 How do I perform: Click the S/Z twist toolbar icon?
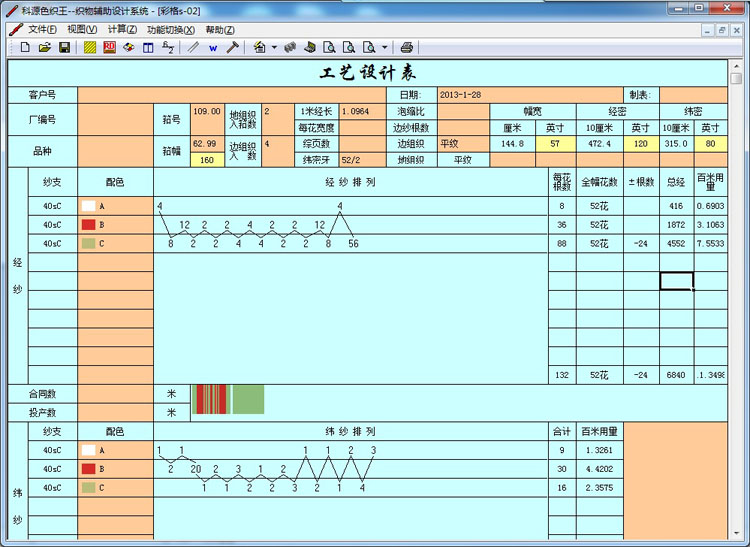point(168,47)
